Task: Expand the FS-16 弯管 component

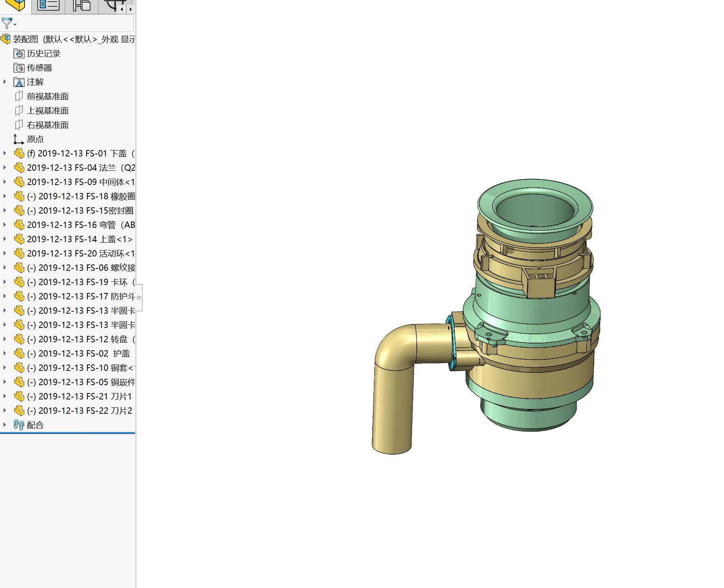Action: tap(5, 224)
